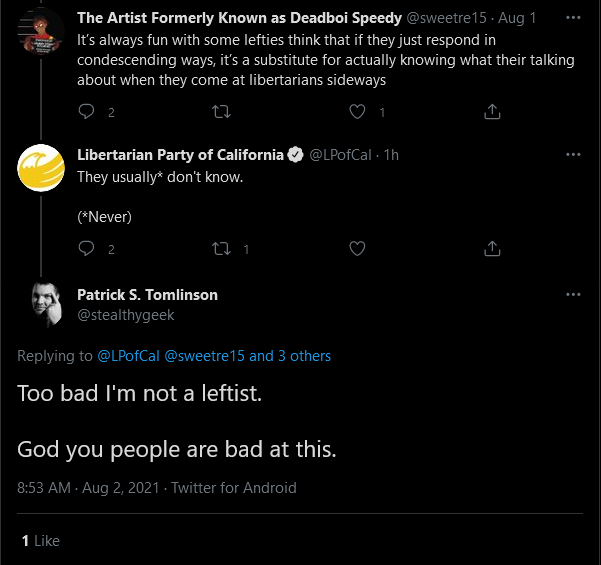Viewport: 601px width, 565px height.
Task: Reply to the Deadboi Speedy tweet
Action: point(86,112)
